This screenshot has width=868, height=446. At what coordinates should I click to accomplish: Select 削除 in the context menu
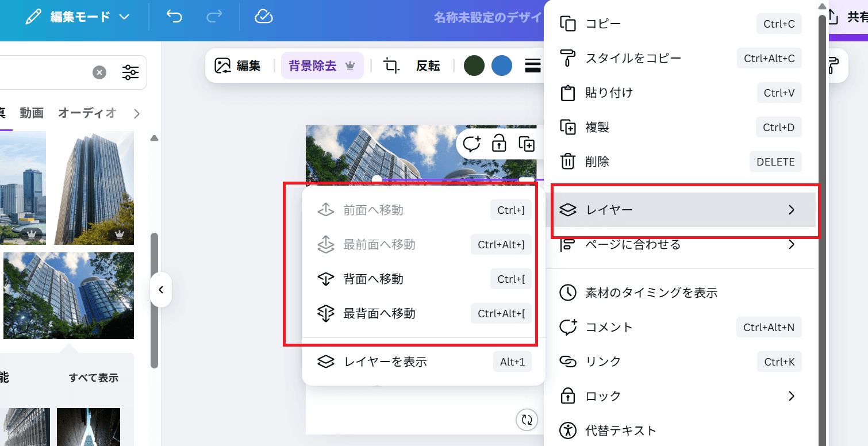pyautogui.click(x=680, y=162)
